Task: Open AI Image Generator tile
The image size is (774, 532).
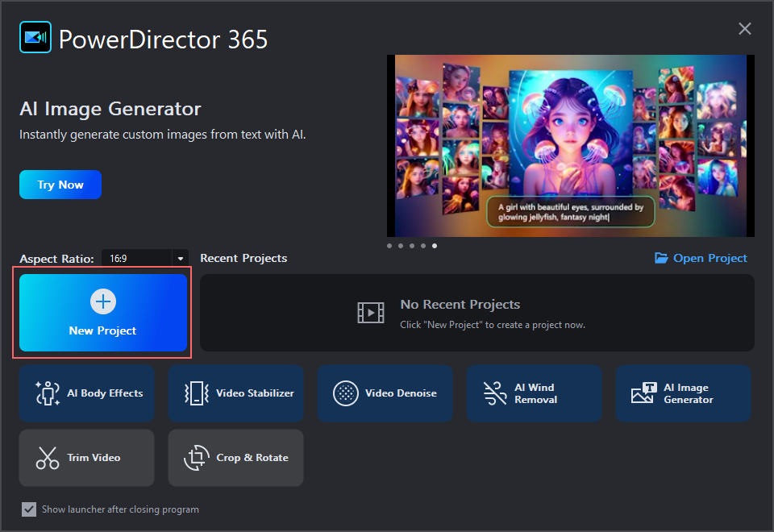Action: point(683,393)
